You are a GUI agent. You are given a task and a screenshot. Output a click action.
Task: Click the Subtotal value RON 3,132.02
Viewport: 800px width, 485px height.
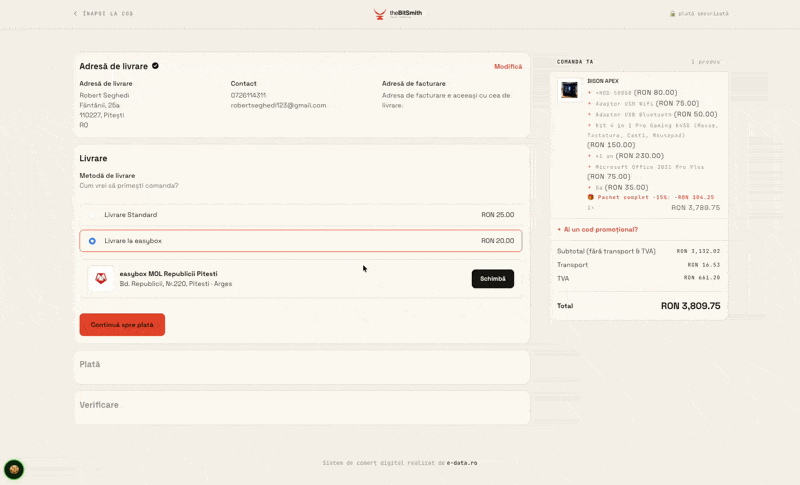point(698,251)
